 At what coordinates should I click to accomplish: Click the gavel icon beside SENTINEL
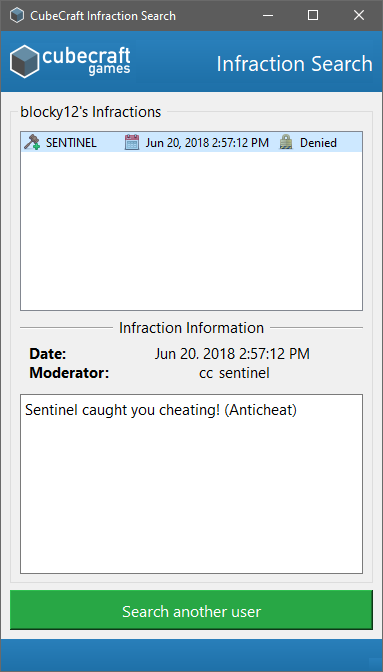coord(32,142)
